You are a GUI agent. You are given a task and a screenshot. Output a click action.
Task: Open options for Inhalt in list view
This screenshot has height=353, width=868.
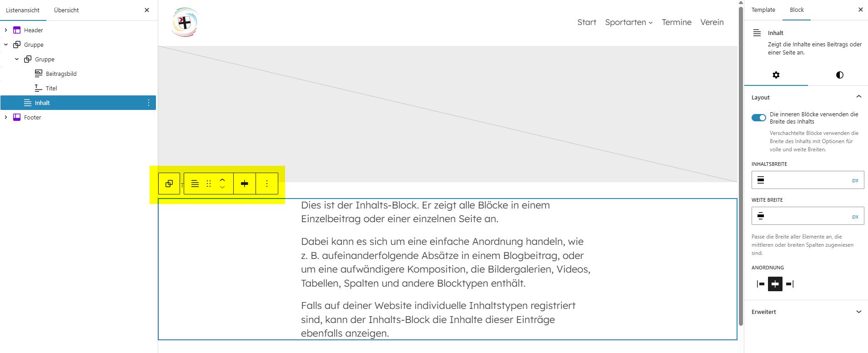pyautogui.click(x=149, y=103)
